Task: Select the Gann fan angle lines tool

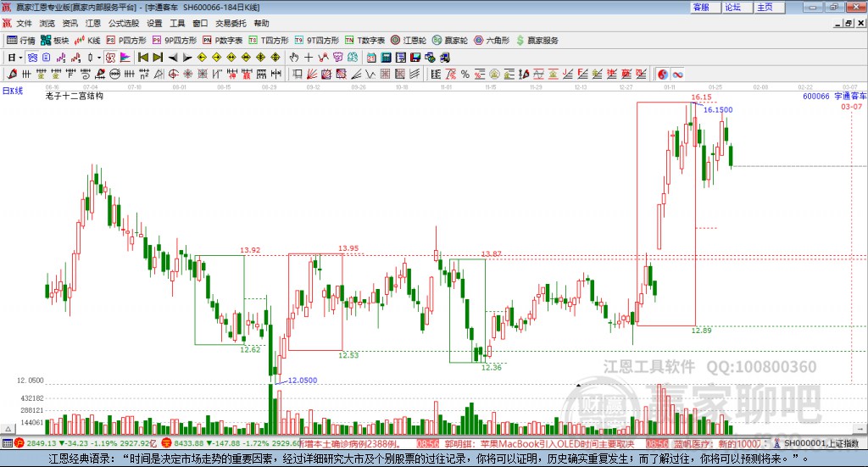Action: [x=312, y=74]
